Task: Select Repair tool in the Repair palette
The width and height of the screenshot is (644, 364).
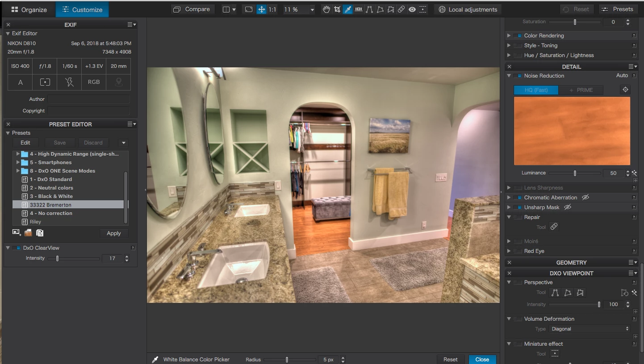Action: click(x=554, y=227)
